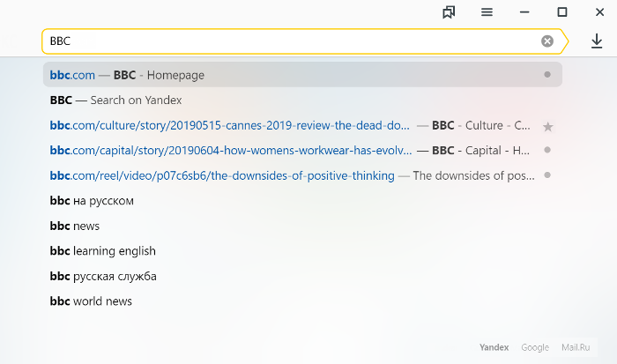Click the dot beside the reel video suggestion
Screen dimensions: 617x364
tap(547, 175)
